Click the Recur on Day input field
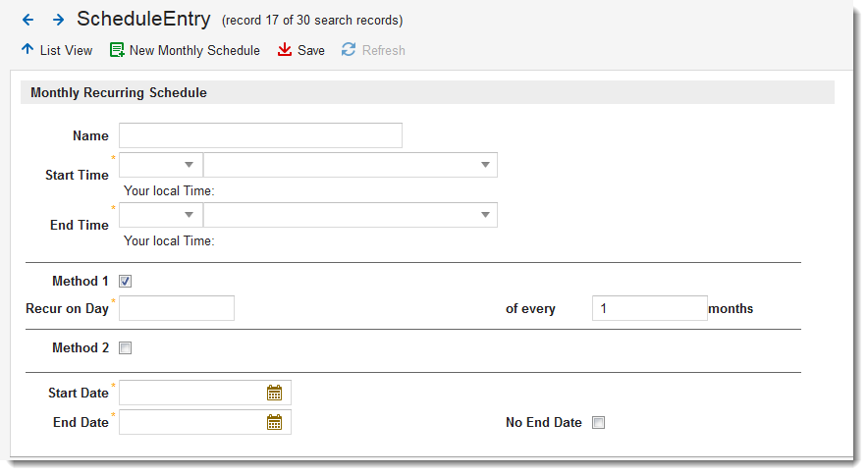The image size is (868, 475). click(x=177, y=308)
